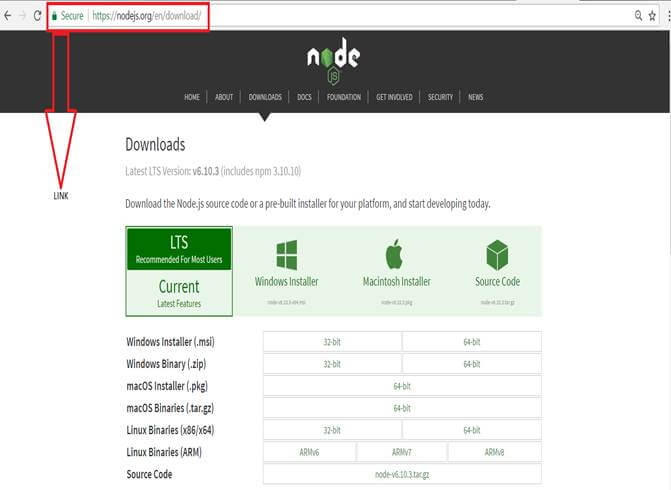The width and height of the screenshot is (671, 490).
Task: Click the Source Code label under cube
Action: pos(497,282)
